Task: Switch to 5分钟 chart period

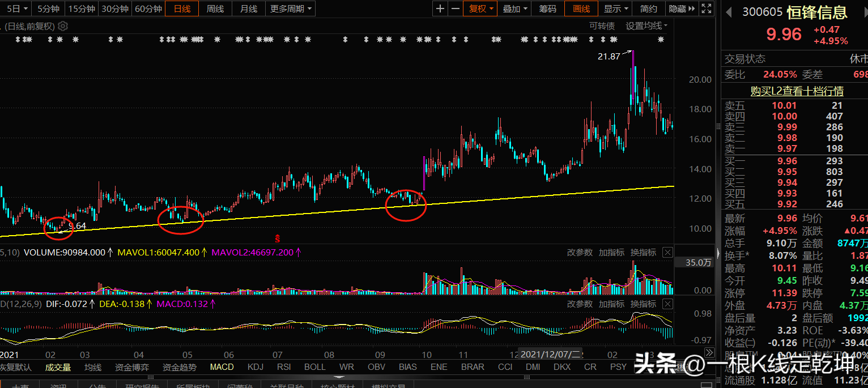Action: click(x=48, y=8)
